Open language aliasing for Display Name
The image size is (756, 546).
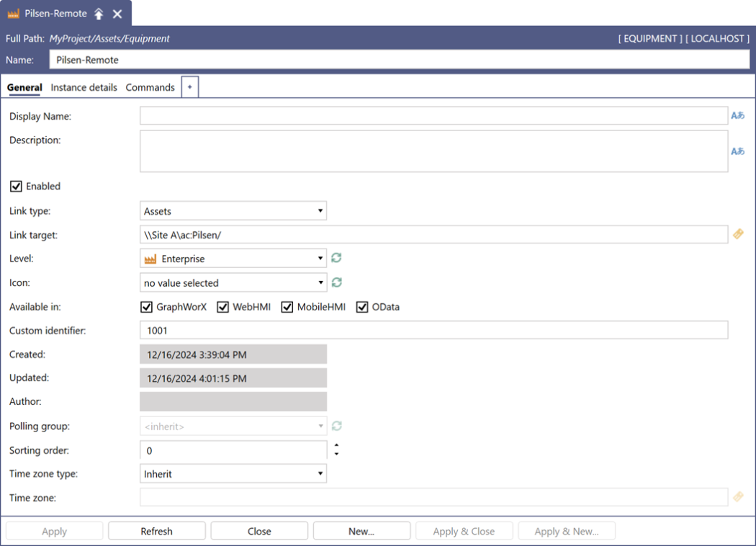(x=738, y=115)
